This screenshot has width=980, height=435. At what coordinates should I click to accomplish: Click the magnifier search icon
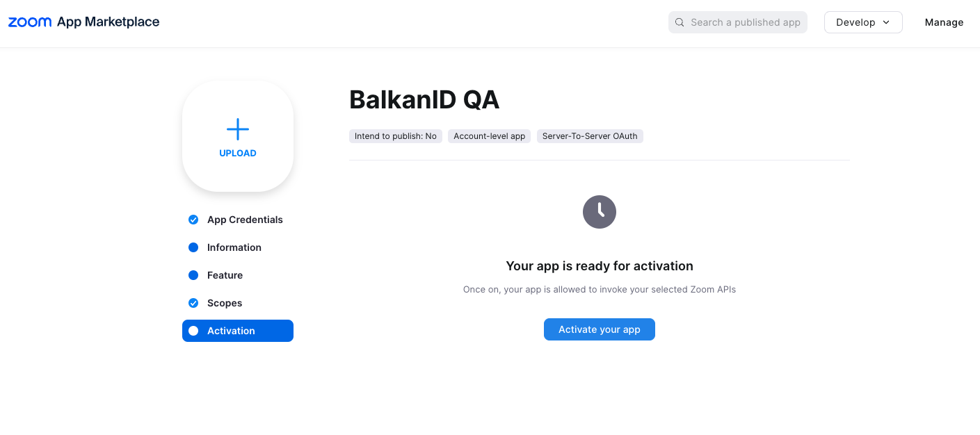tap(680, 22)
